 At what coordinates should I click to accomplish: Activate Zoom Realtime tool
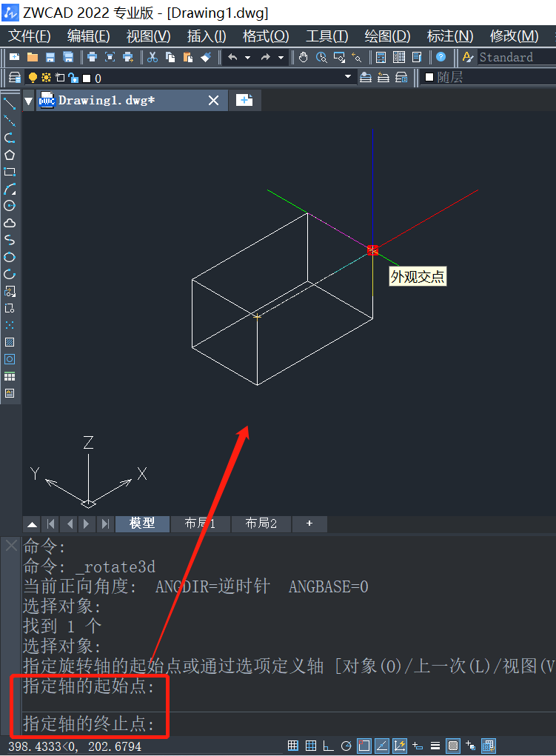321,57
